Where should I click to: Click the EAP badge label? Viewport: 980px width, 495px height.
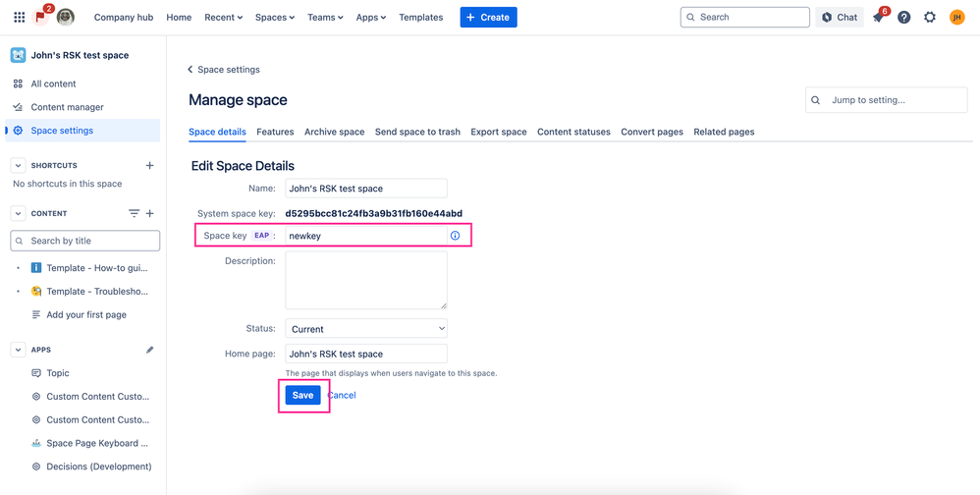[x=261, y=236]
